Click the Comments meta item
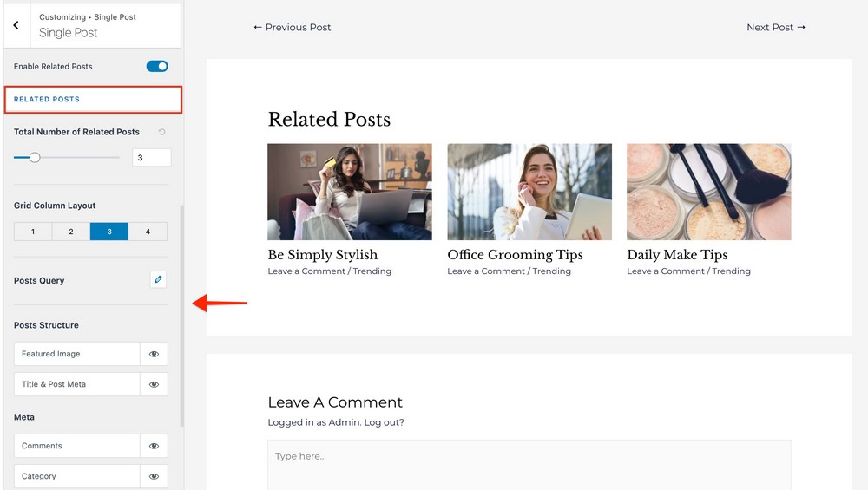 tap(77, 446)
